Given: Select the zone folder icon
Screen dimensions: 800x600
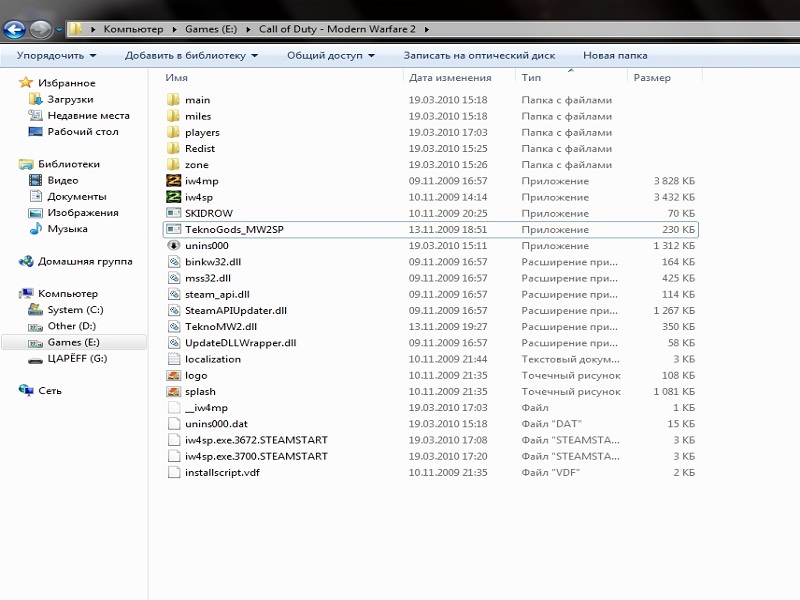Looking at the screenshot, I should [173, 164].
